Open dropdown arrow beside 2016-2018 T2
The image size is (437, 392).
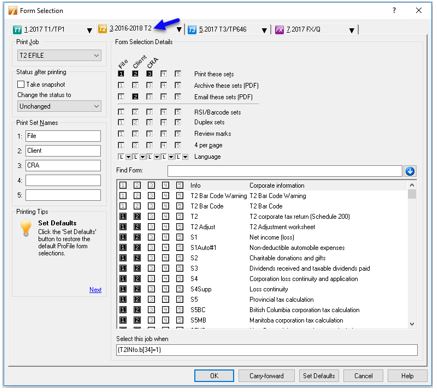click(x=179, y=30)
